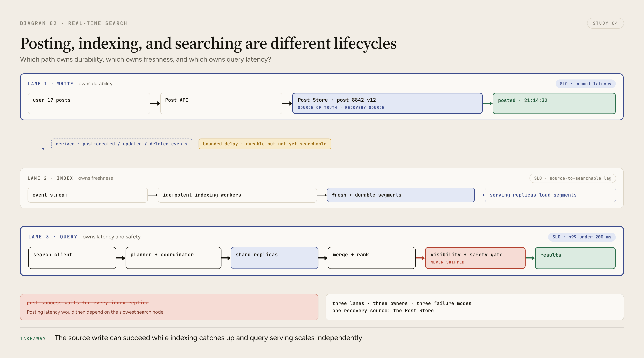Click the 'posted · 21:14:32' green box

click(554, 103)
